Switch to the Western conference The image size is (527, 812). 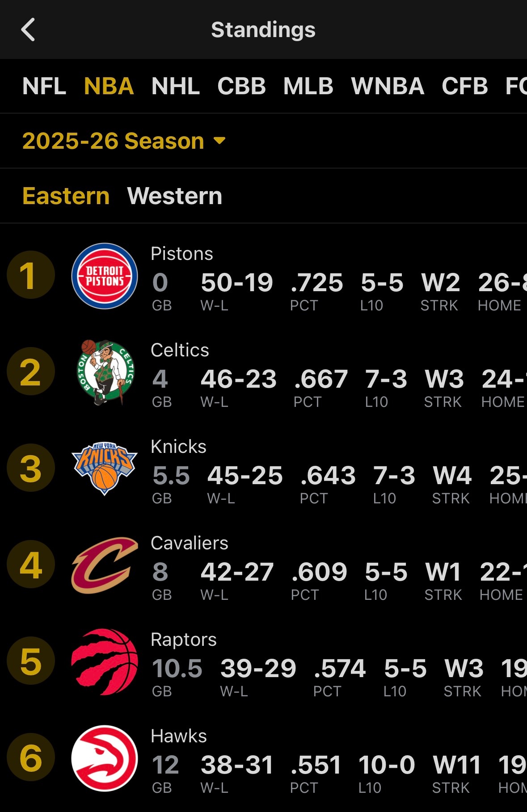coord(174,196)
